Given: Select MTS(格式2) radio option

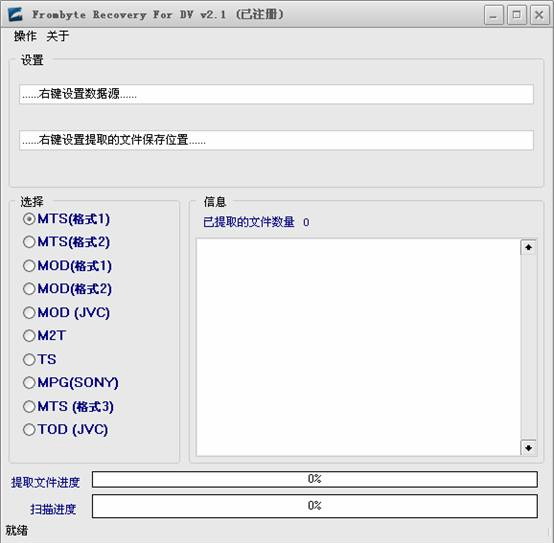Looking at the screenshot, I should [66, 242].
